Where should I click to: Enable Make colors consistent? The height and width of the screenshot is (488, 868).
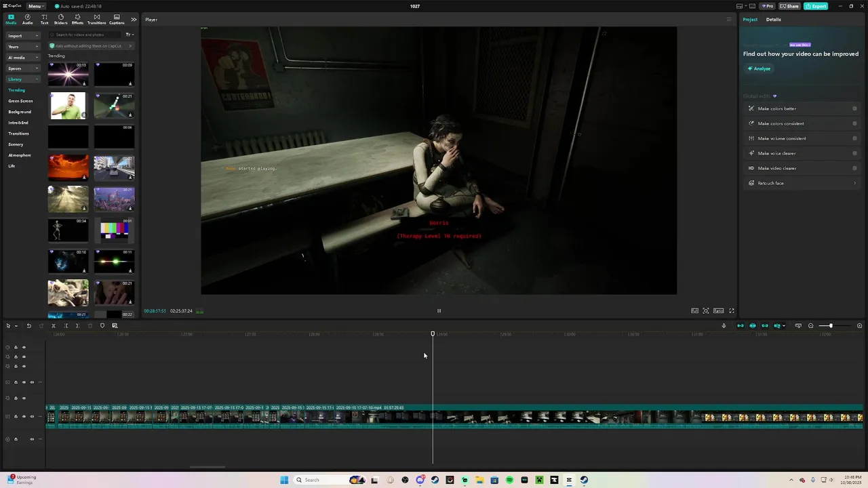coord(854,123)
